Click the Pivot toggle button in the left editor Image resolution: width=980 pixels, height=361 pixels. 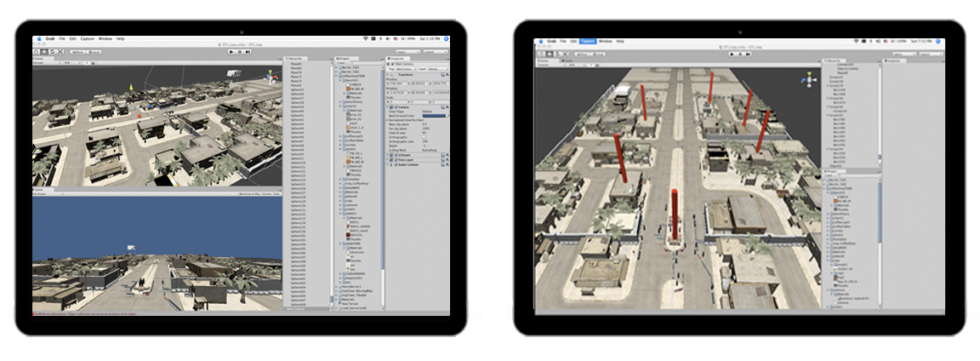pyautogui.click(x=77, y=52)
